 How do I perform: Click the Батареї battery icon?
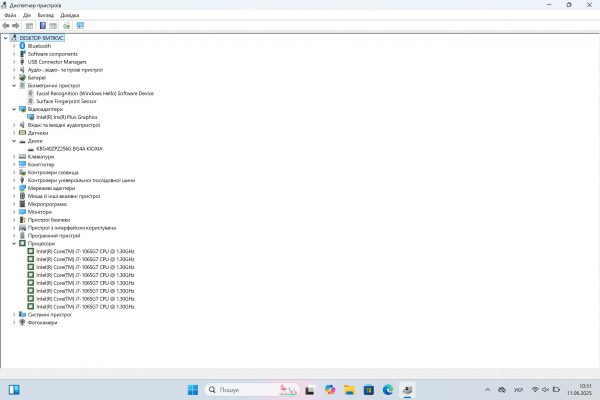coord(22,78)
